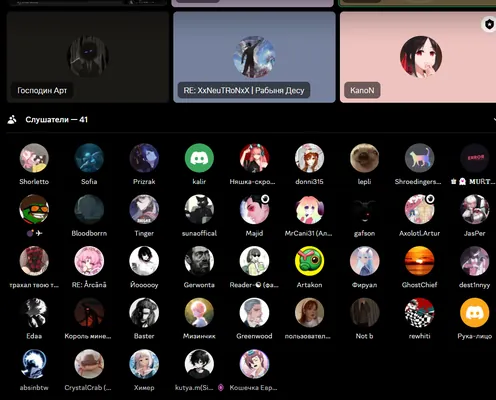Screen dimensions: 496x400
Task: Open Shroedingers rainbow cat avatar
Action: pyautogui.click(x=419, y=158)
